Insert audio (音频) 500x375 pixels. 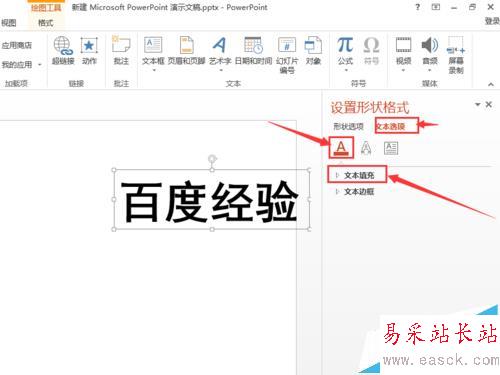coord(430,50)
